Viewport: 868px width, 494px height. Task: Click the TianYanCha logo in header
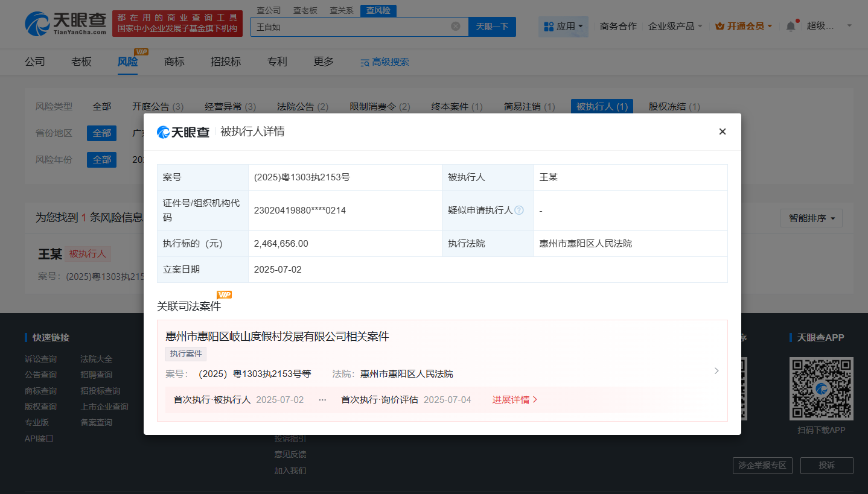(65, 24)
